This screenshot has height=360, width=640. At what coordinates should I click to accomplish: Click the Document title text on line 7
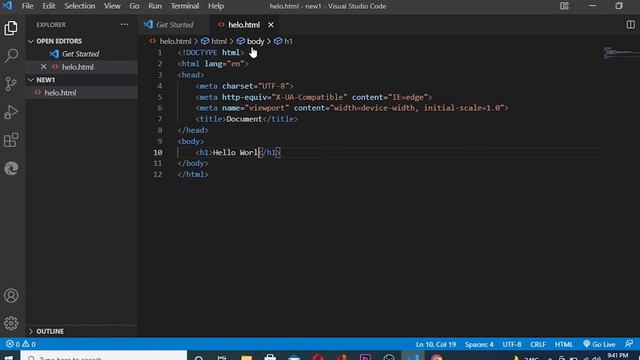coord(244,119)
